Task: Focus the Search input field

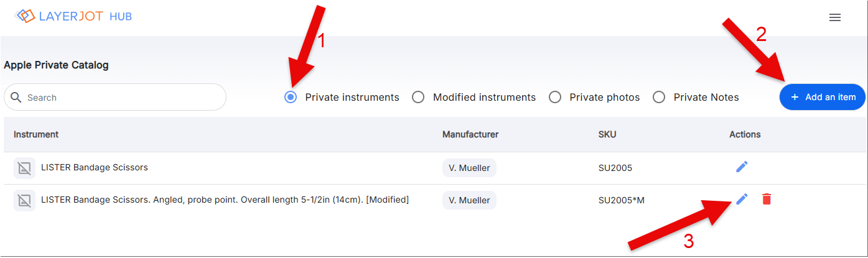Action: click(x=115, y=98)
